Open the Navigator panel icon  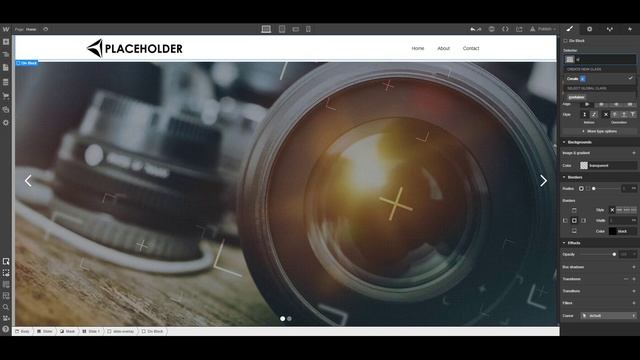coord(6,54)
